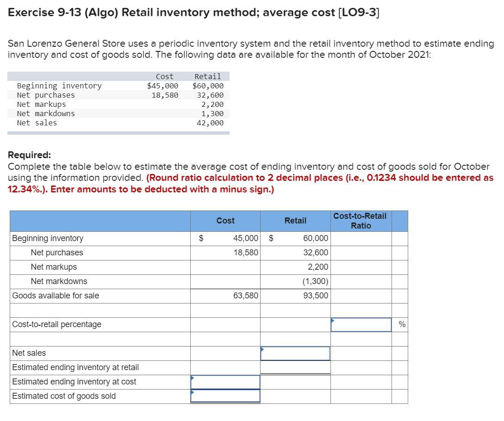504x421 pixels.
Task: Click the blue marker on Net sales field
Action: (x=262, y=349)
